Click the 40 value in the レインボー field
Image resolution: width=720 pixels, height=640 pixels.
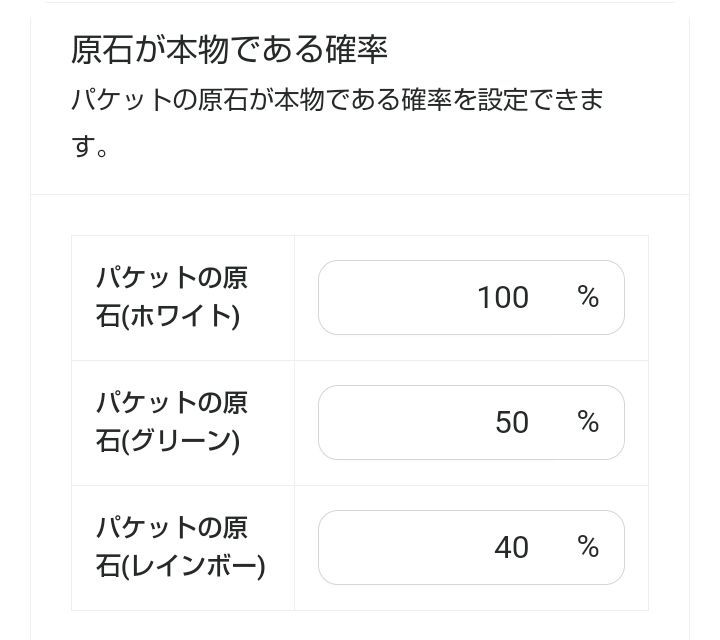(x=511, y=547)
